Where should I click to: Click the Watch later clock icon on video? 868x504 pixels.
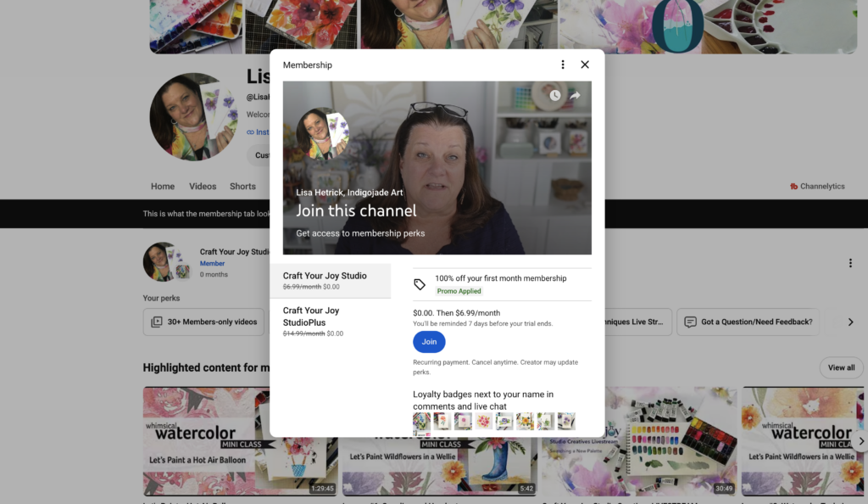point(554,95)
